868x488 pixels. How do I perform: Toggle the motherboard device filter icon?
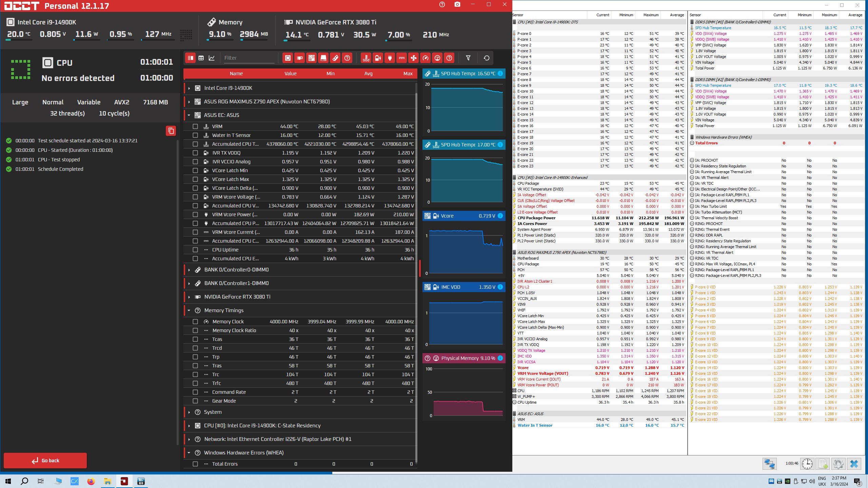click(311, 58)
